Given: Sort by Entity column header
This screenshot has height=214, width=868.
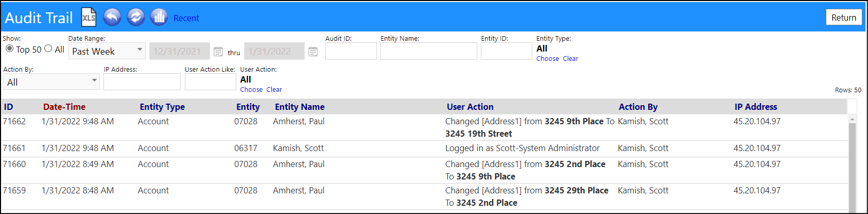Looking at the screenshot, I should point(248,107).
